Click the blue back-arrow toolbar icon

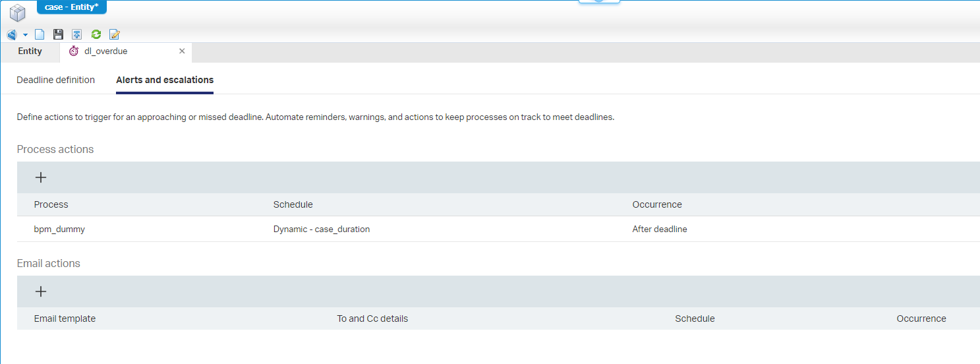[x=12, y=34]
